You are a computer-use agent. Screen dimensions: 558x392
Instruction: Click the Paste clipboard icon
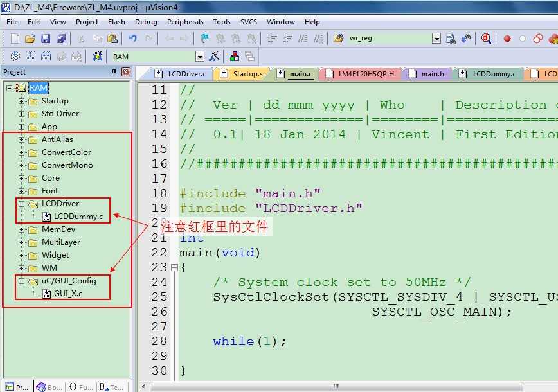(112, 39)
